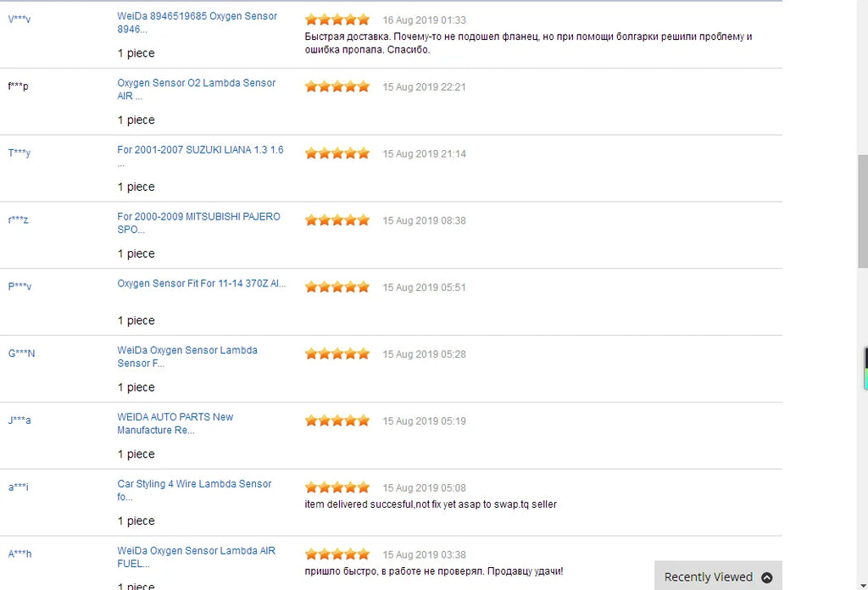Click the scrollbar down arrow
Screen dimensions: 868x590
pyautogui.click(x=862, y=585)
